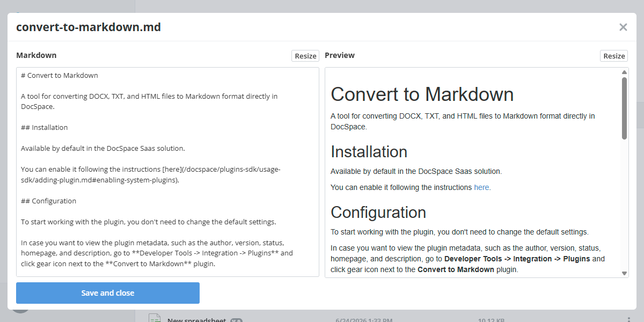Screen dimensions: 644x322
Task: Click 'New spreadsheet' file in background list
Action: (x=196, y=320)
